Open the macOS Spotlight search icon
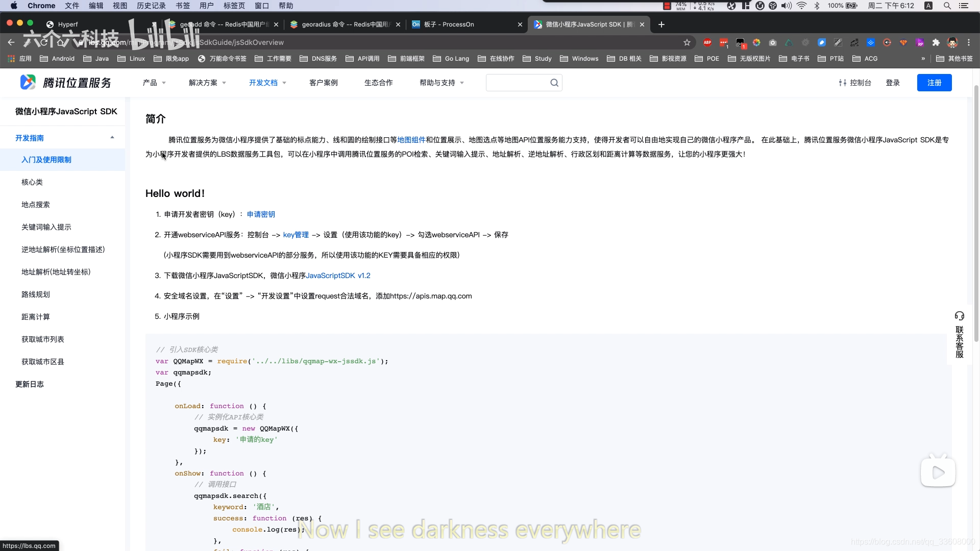The height and width of the screenshot is (551, 980). pos(947,6)
